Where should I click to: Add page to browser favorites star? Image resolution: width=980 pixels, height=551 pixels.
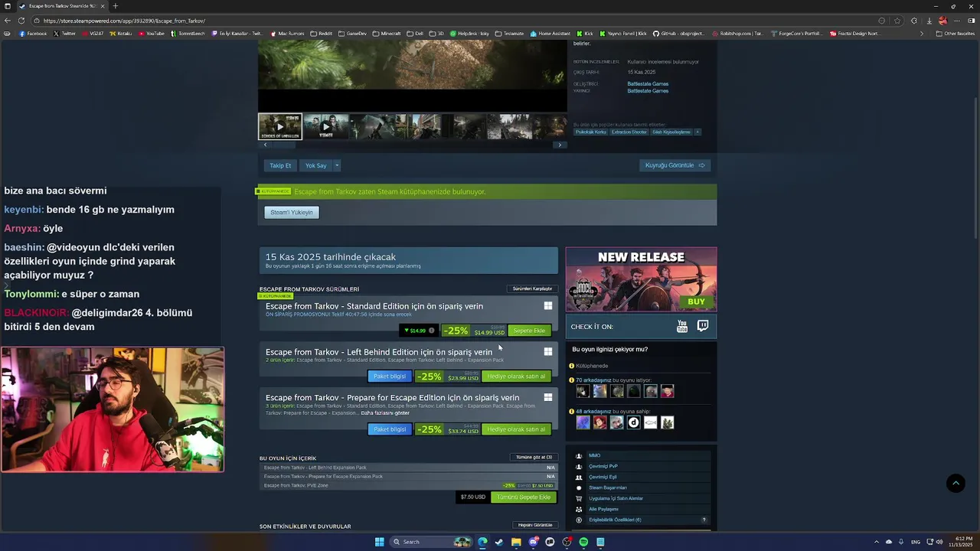897,21
